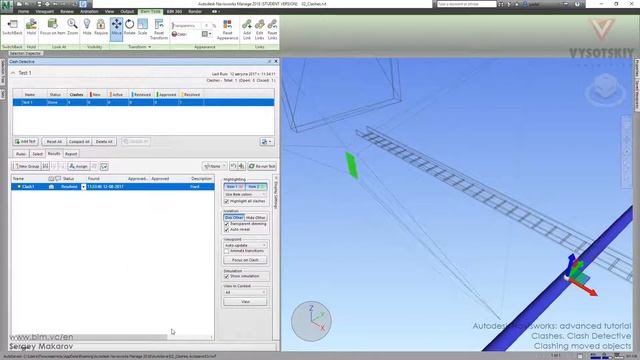Click the blue Z-axis handle of move gizmo
640x360 pixels.
tap(571, 264)
